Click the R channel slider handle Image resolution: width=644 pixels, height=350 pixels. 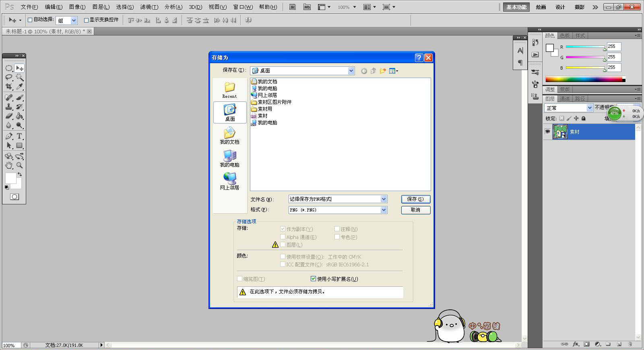point(605,49)
